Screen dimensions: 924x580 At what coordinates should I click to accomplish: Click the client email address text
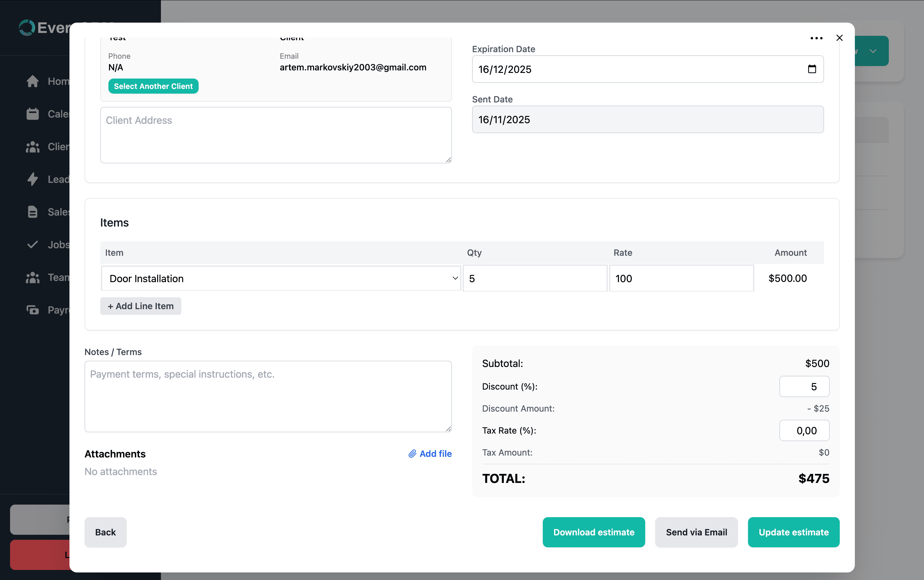(x=353, y=68)
